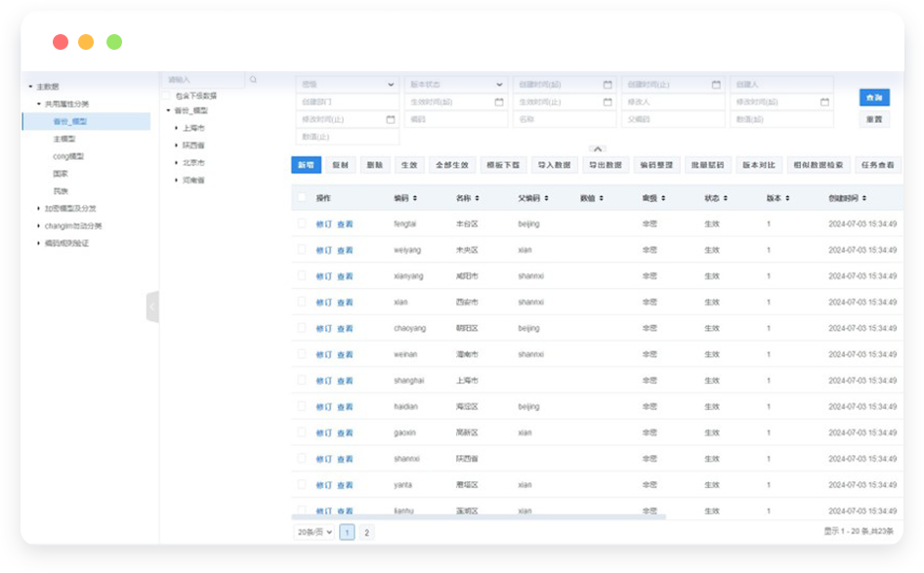Select 主模型 in the left tree

[x=64, y=139]
